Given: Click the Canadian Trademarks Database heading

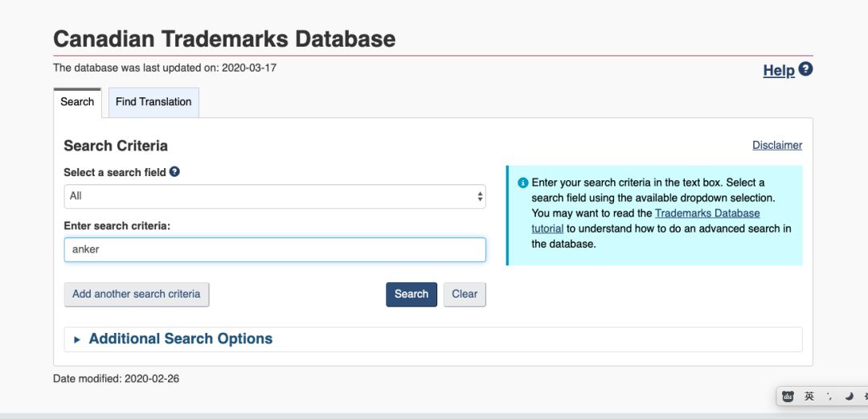Looking at the screenshot, I should [224, 39].
